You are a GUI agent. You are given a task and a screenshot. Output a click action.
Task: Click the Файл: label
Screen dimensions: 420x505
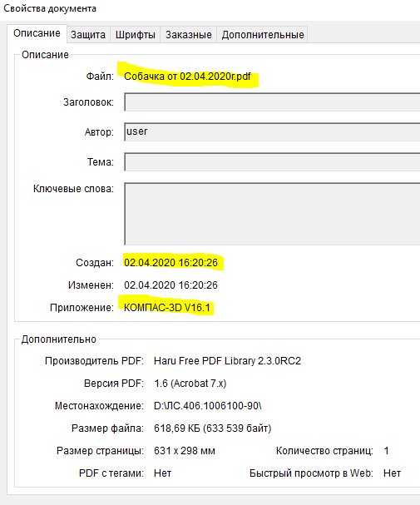pyautogui.click(x=100, y=77)
